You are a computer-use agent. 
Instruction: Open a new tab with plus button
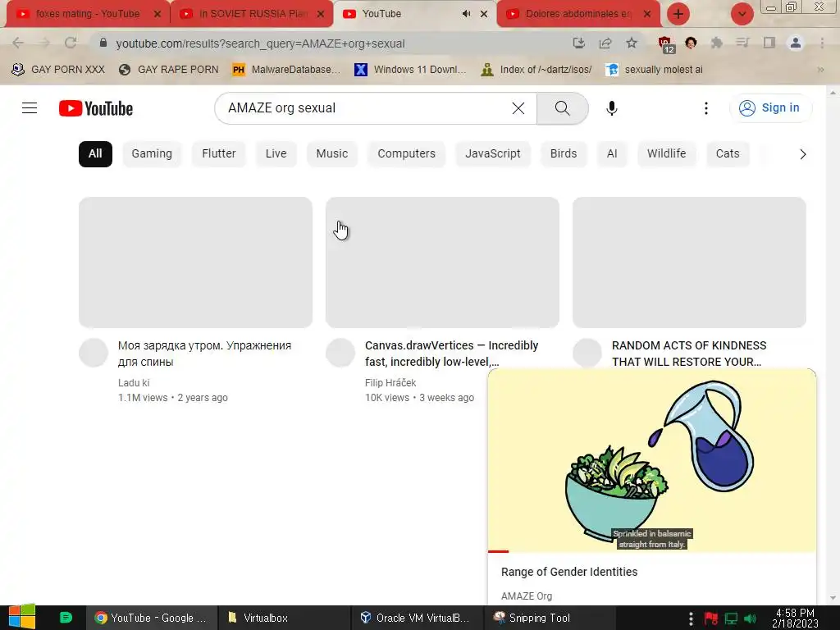pyautogui.click(x=678, y=14)
